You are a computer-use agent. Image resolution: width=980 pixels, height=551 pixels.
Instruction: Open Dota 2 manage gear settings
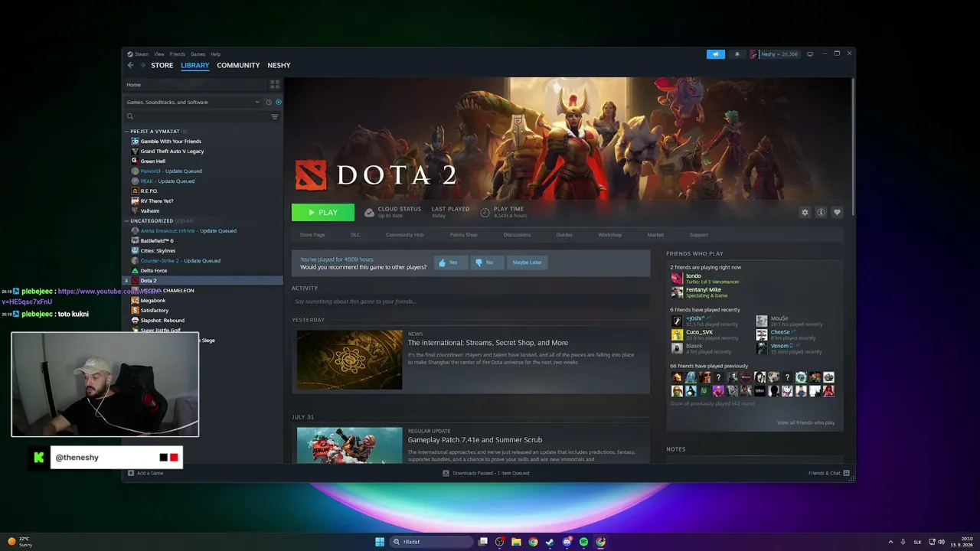click(x=805, y=212)
